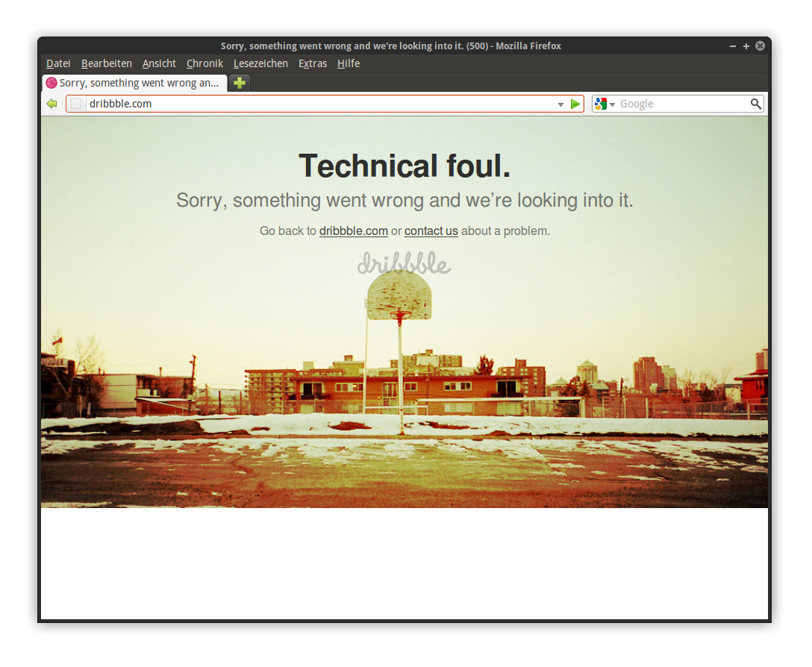The height and width of the screenshot is (667, 812).
Task: Open the Chronik menu
Action: coord(204,63)
